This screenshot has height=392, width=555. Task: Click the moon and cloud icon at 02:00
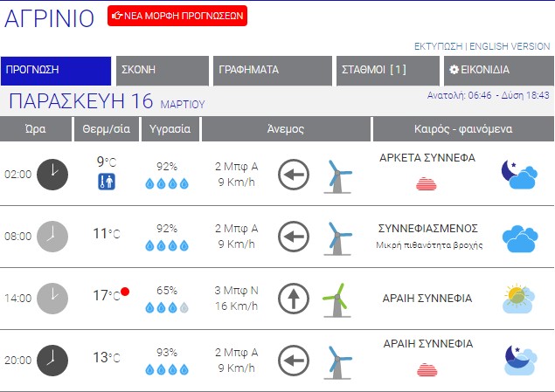pyautogui.click(x=518, y=174)
